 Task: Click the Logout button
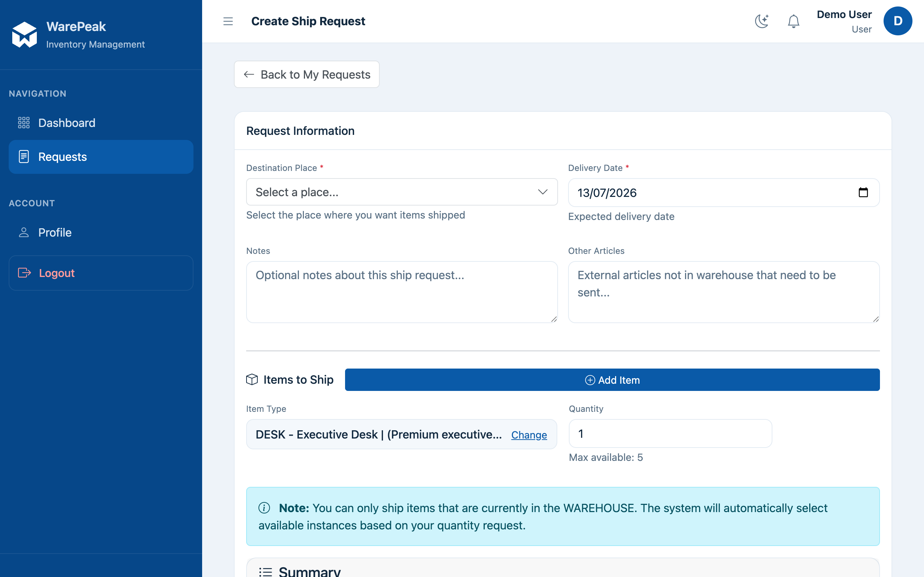tap(101, 273)
